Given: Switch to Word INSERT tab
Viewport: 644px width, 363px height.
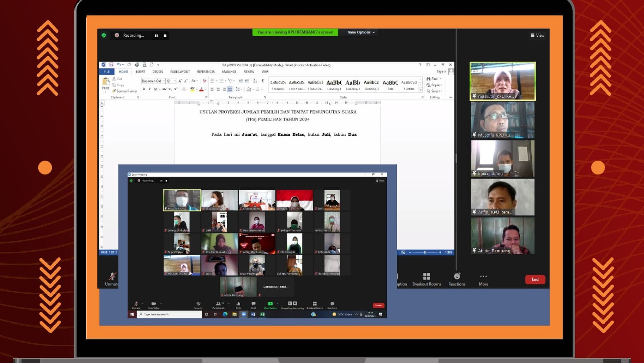Looking at the screenshot, I should point(140,72).
